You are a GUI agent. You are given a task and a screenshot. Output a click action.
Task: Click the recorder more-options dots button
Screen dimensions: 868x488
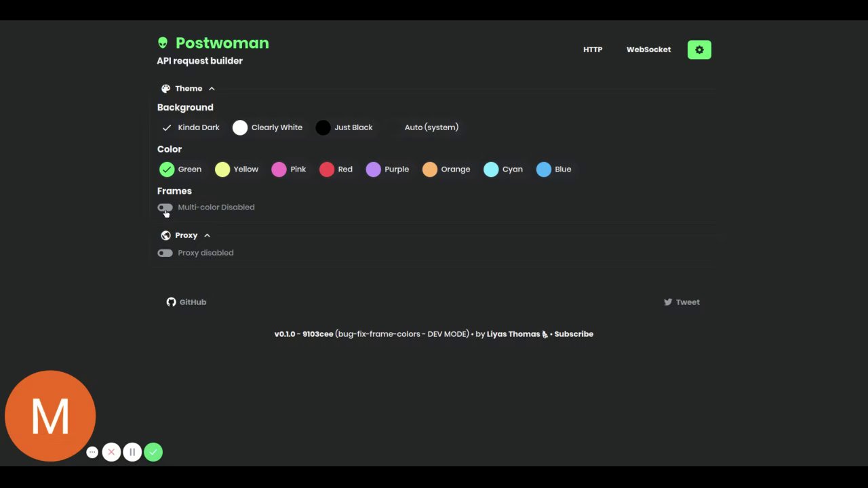coord(92,452)
